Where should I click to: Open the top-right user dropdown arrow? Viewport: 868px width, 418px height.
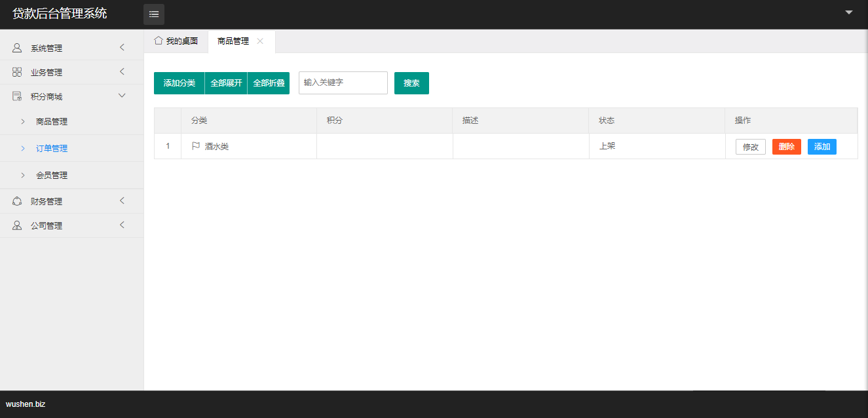(849, 12)
